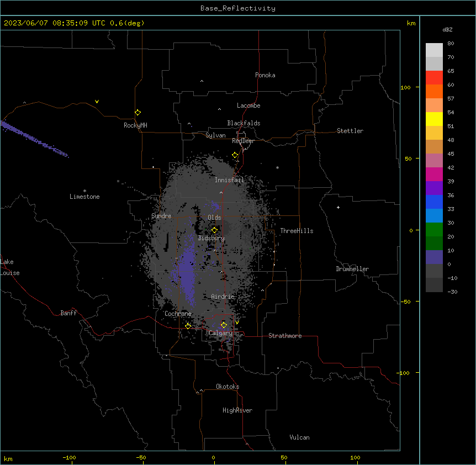Pick the blue 33-36 dBZ legend swatch
Screen dimensions: 476x465
click(x=434, y=202)
